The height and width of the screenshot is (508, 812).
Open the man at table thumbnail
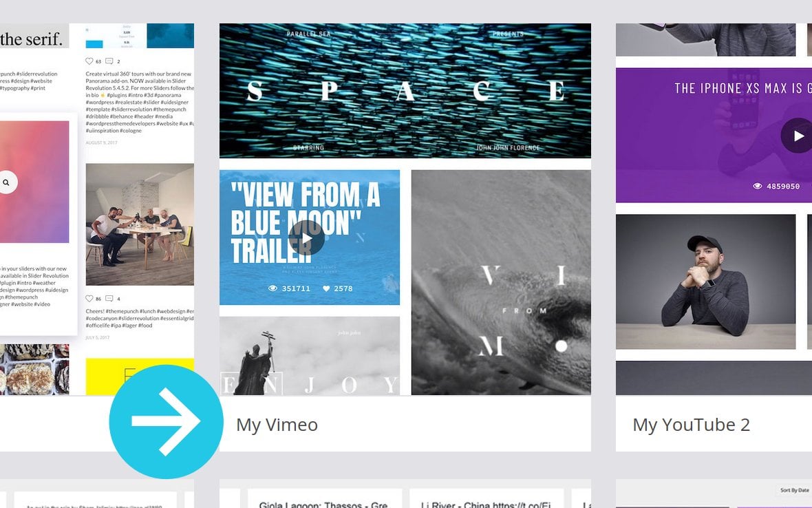click(x=705, y=282)
